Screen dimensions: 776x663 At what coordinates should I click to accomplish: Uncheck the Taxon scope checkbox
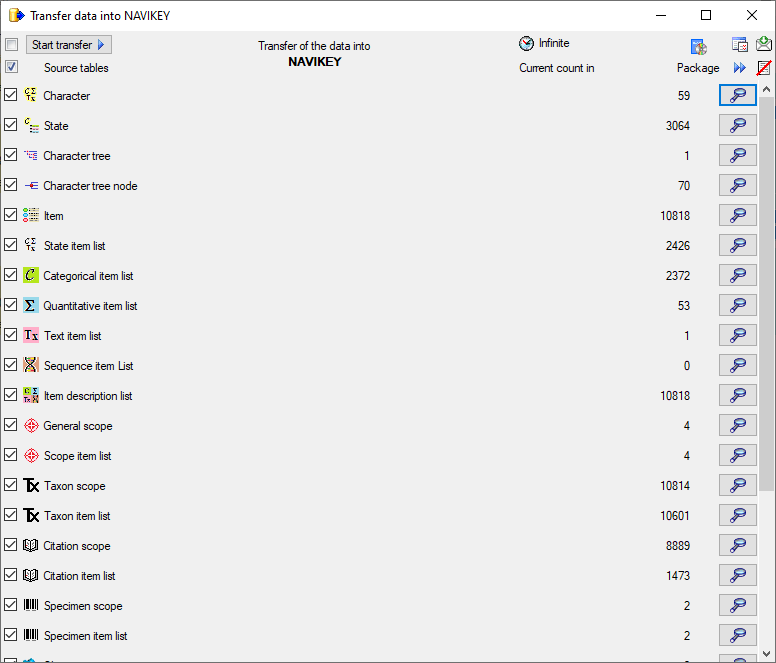coord(10,485)
